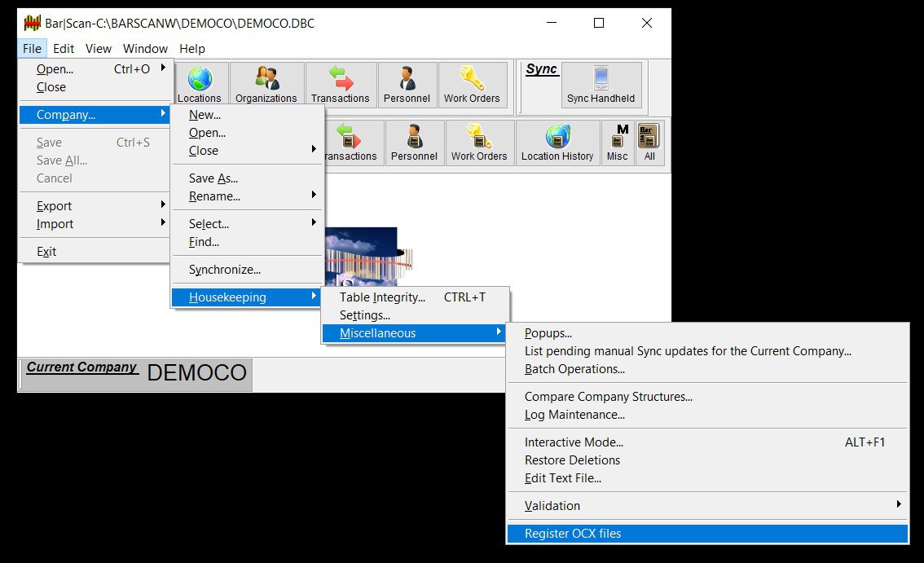Choose Save As... in Company submenu
This screenshot has width=924, height=563.
[x=248, y=178]
